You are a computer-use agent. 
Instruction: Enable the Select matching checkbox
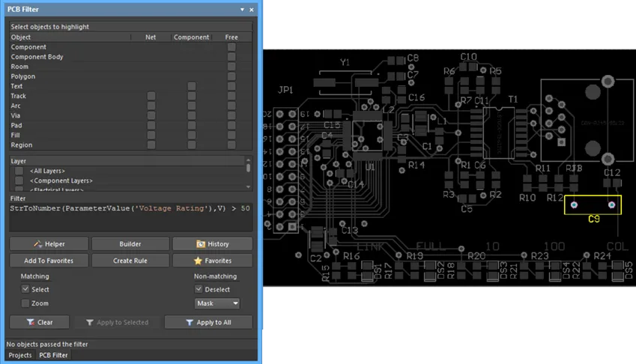[x=25, y=289]
